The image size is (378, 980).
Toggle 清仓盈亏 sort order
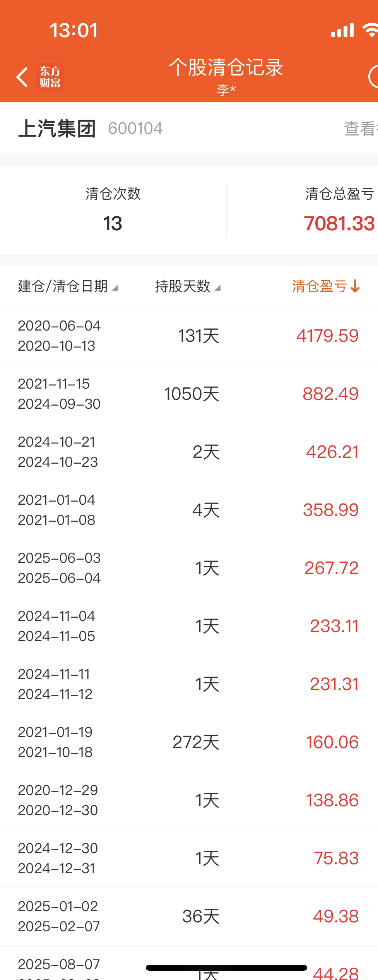[320, 286]
